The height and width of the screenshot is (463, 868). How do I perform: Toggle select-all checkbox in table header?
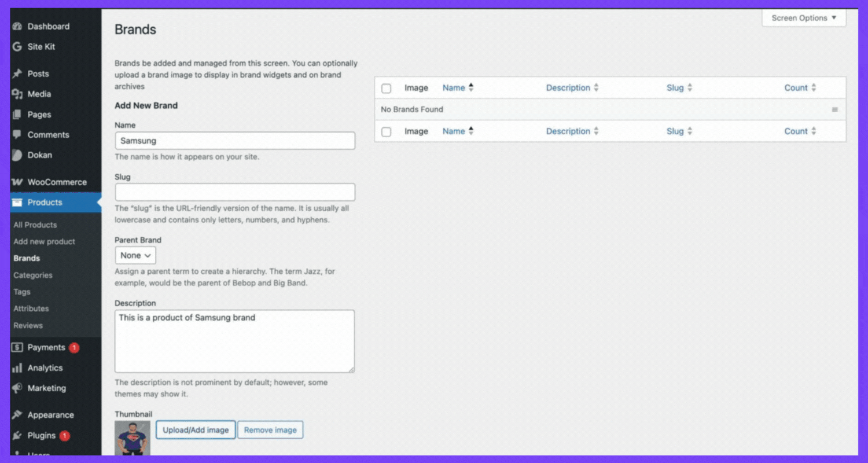(x=387, y=89)
